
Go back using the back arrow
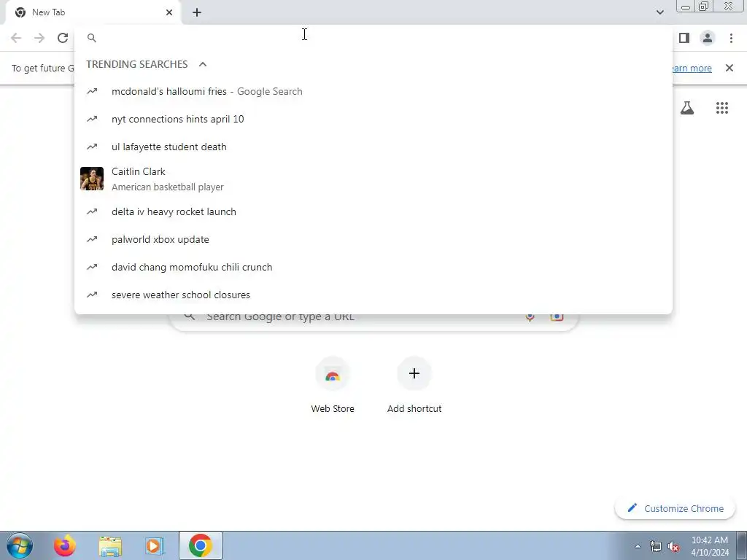click(16, 38)
